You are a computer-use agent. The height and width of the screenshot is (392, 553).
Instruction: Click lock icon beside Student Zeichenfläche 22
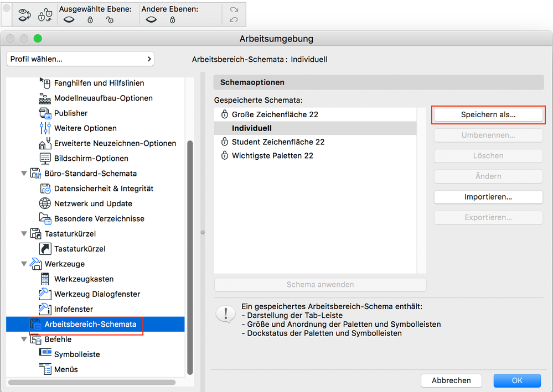click(224, 142)
